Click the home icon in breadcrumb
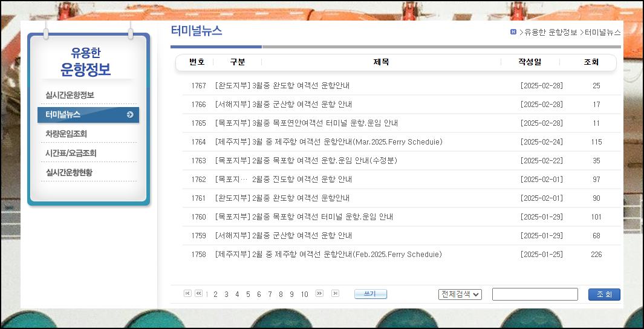 pos(513,31)
